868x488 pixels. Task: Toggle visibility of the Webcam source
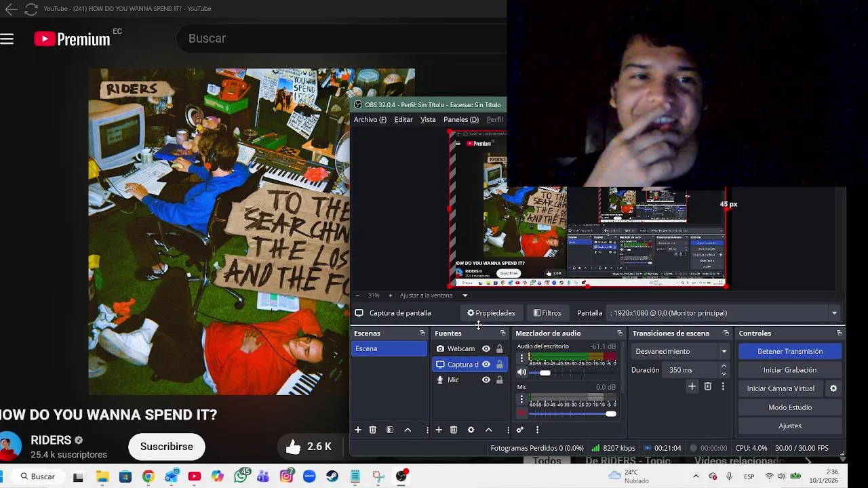pyautogui.click(x=486, y=348)
